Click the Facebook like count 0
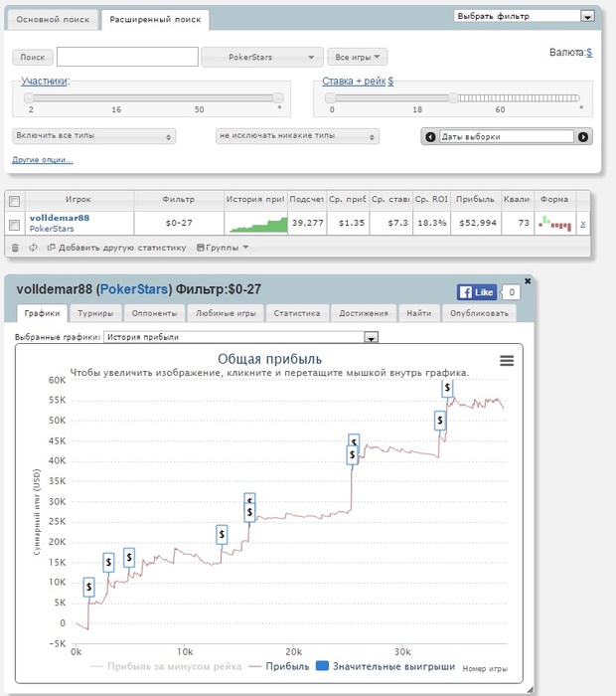616x696 pixels. click(x=512, y=292)
